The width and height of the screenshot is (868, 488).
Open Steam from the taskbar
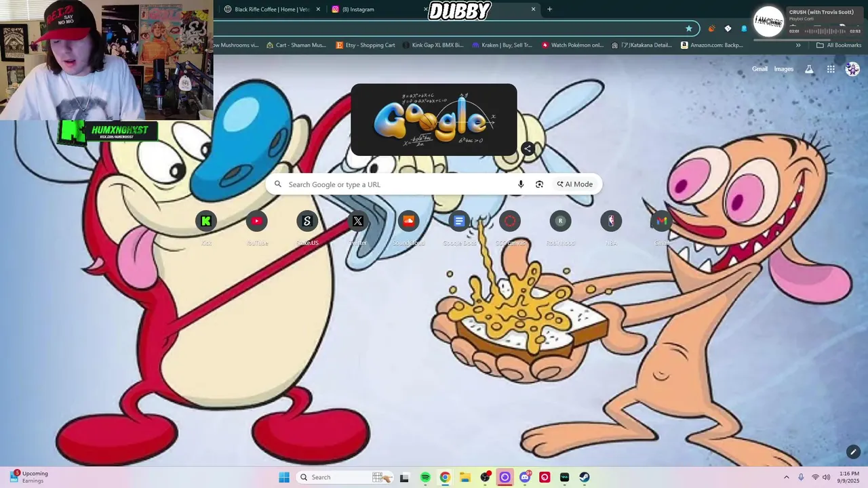[x=585, y=477]
